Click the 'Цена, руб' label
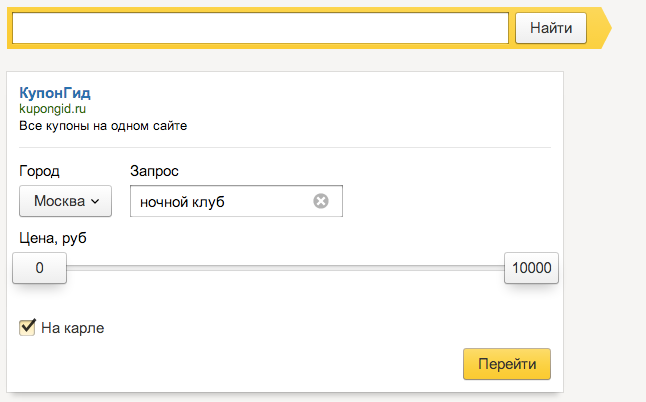Screen dimensions: 646x402 tap(53, 238)
